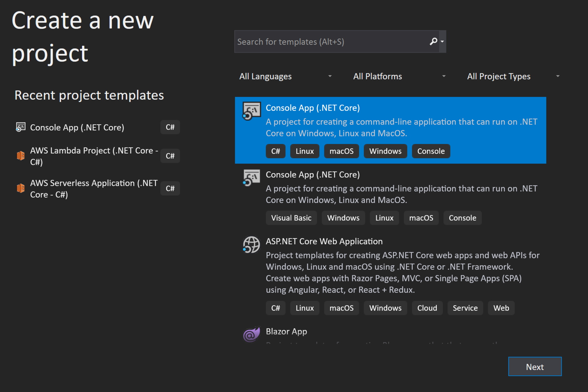This screenshot has width=588, height=392.
Task: Click the Windows tag in selected template
Action: pos(385,151)
